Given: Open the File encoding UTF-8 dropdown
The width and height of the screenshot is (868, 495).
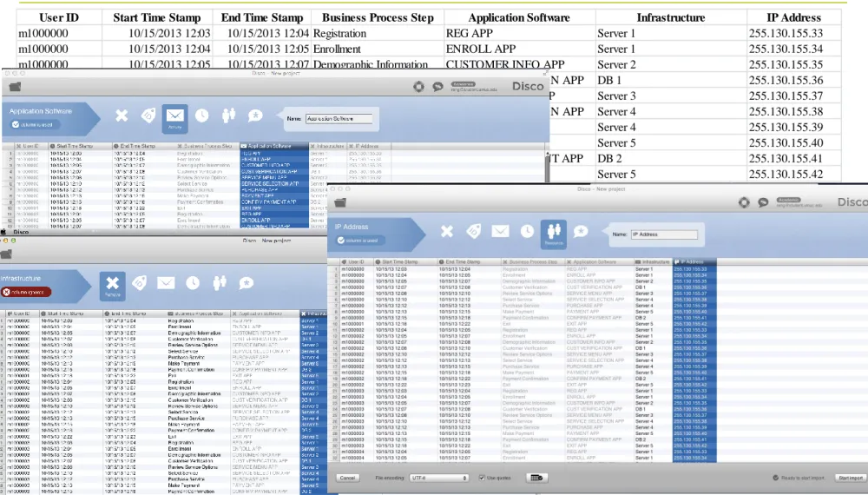Looking at the screenshot, I should pos(438,478).
